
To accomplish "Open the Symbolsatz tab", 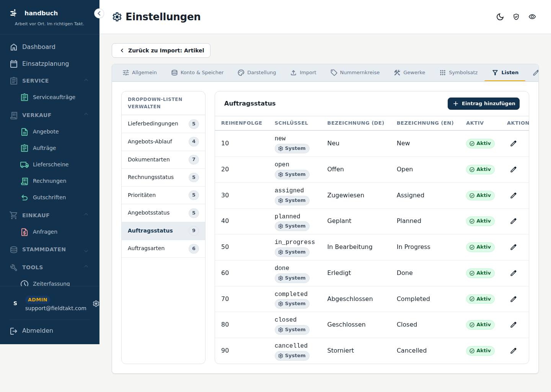I will click(458, 73).
